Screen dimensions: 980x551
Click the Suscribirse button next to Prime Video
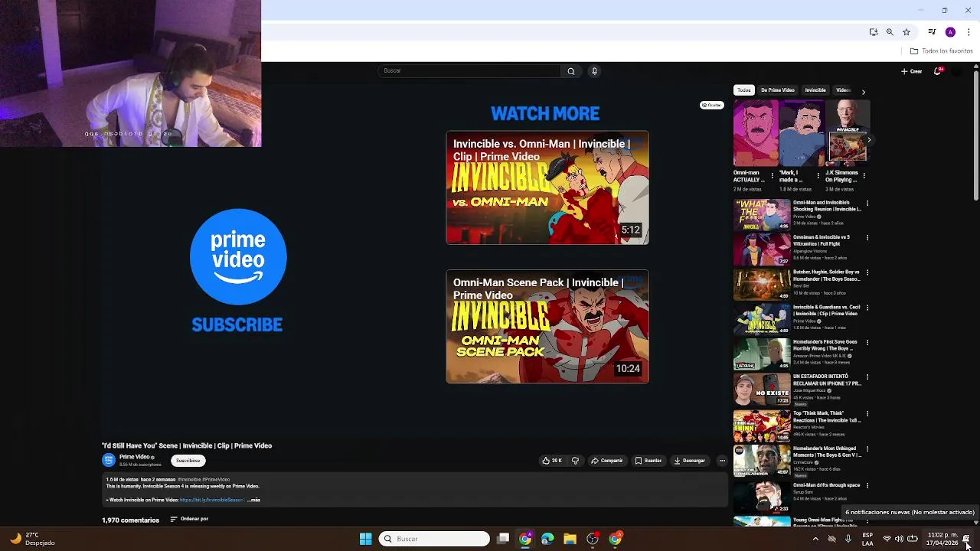188,461
